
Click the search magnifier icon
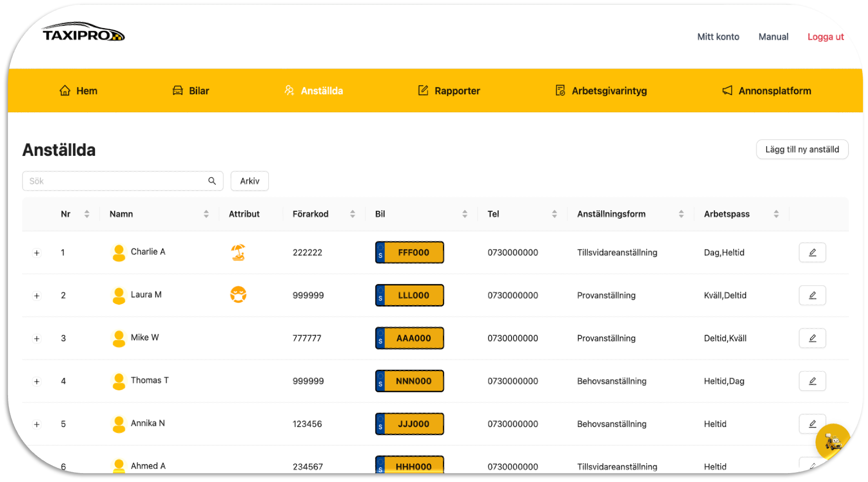(212, 181)
